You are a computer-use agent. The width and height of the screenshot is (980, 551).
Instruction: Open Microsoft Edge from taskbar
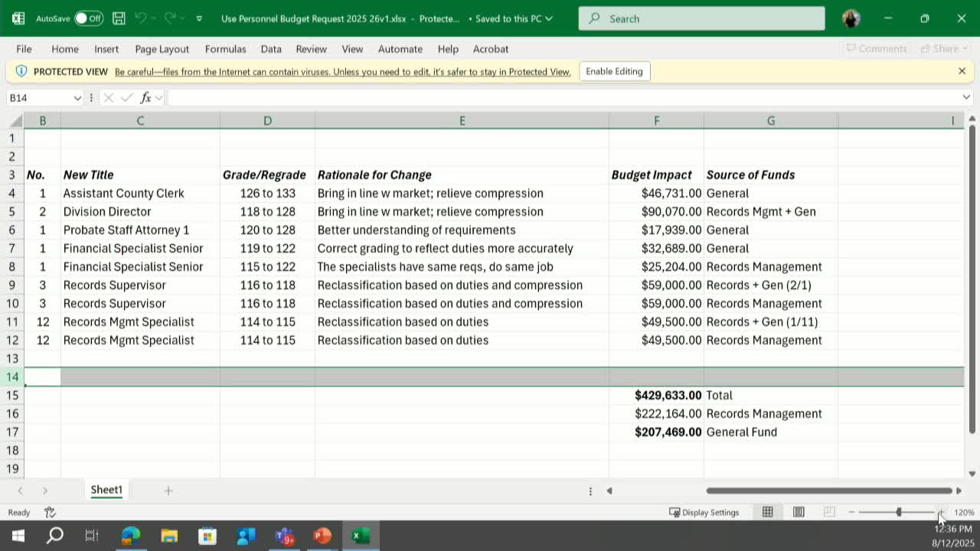pos(131,536)
